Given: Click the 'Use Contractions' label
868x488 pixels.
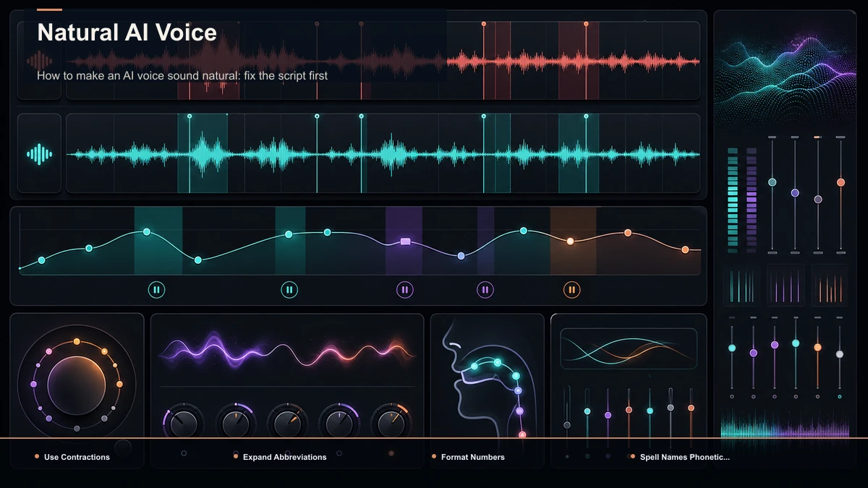Looking at the screenshot, I should [x=77, y=457].
